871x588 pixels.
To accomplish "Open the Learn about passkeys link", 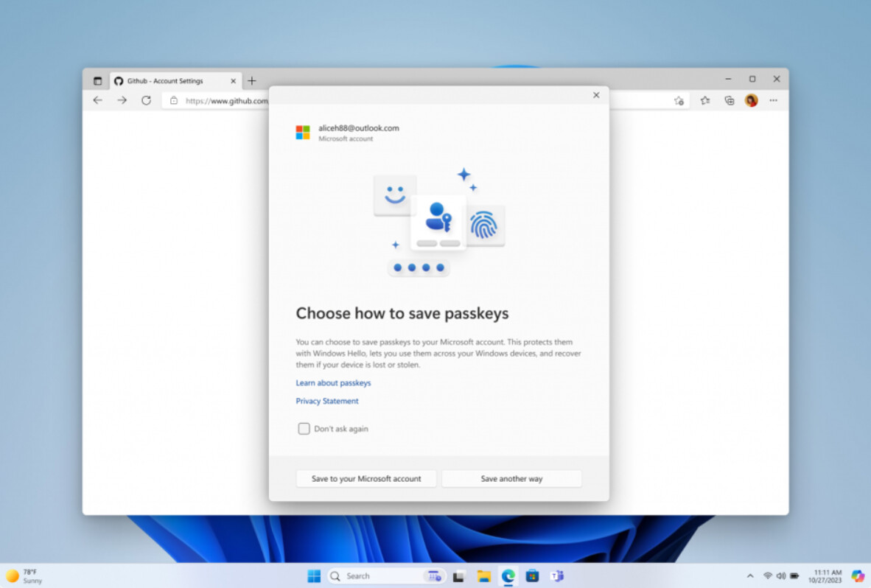I will click(x=333, y=383).
